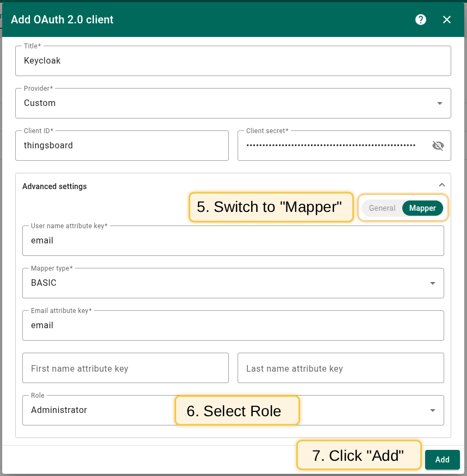Click the BASIC mapper type value
This screenshot has height=476, width=467.
tap(43, 283)
